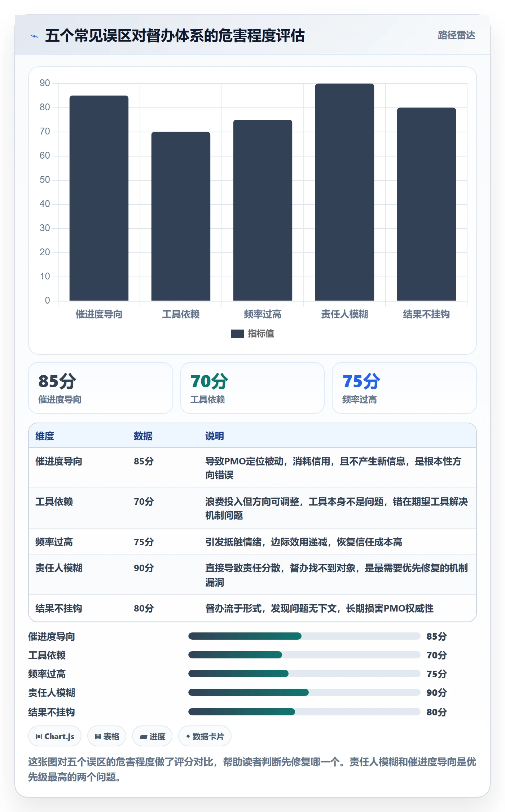
Task: Click the 表格 tag chip
Action: tap(107, 736)
